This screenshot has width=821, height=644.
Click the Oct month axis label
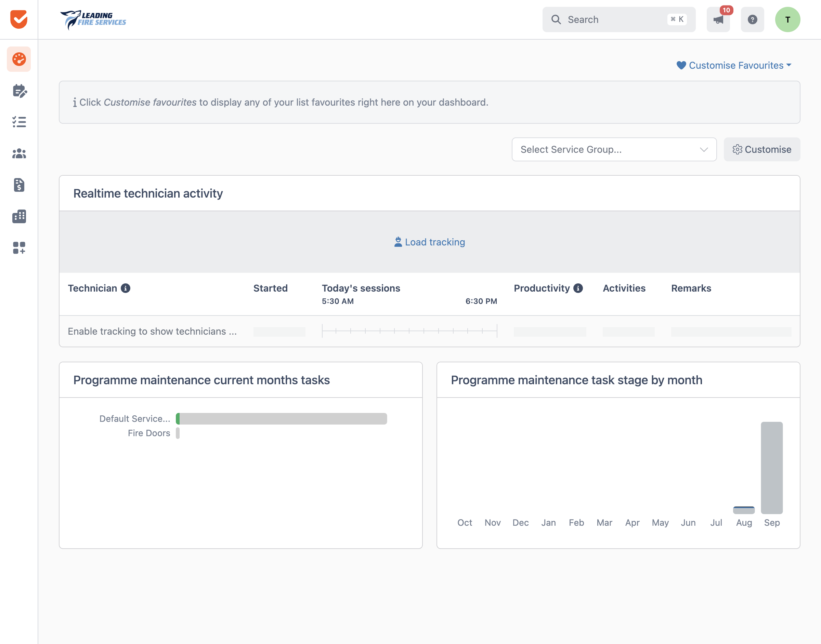(465, 523)
